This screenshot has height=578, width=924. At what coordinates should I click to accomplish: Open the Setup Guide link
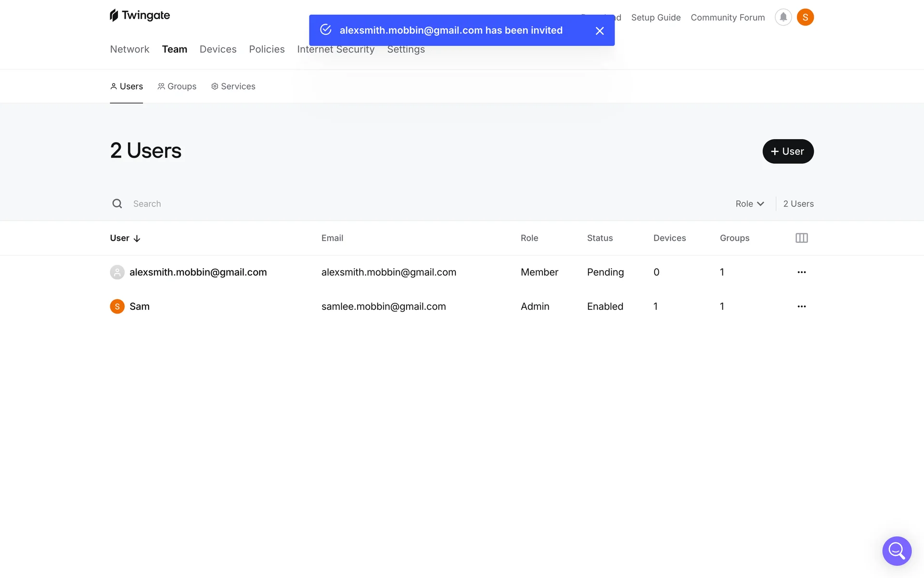[655, 17]
